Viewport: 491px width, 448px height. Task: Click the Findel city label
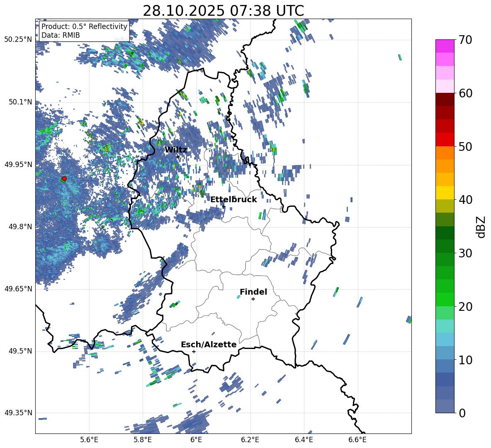[x=253, y=292]
